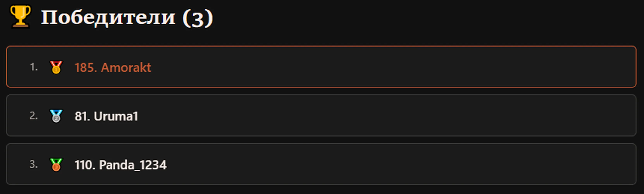Click the golden trophy icon
The height and width of the screenshot is (194, 644).
click(21, 16)
